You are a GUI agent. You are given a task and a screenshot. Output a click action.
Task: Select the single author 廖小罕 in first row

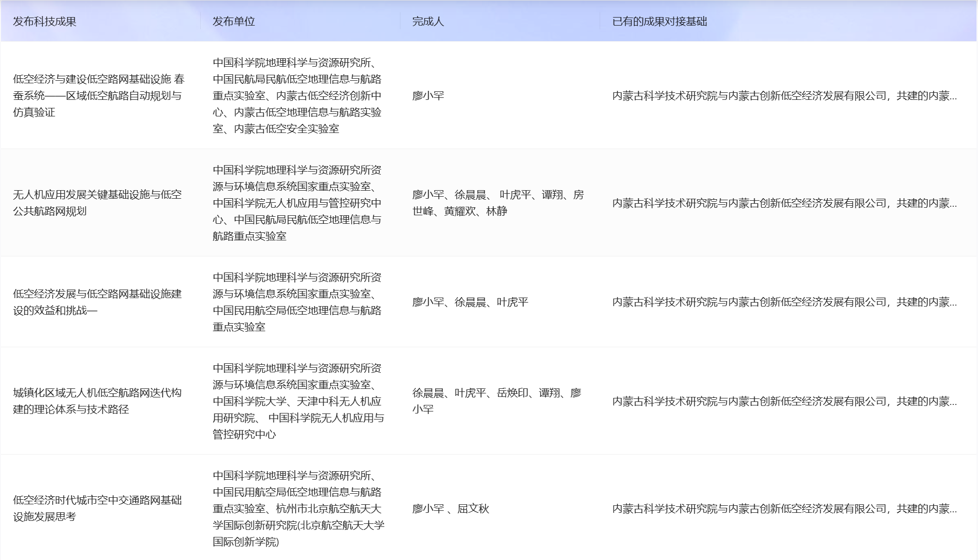coord(428,96)
